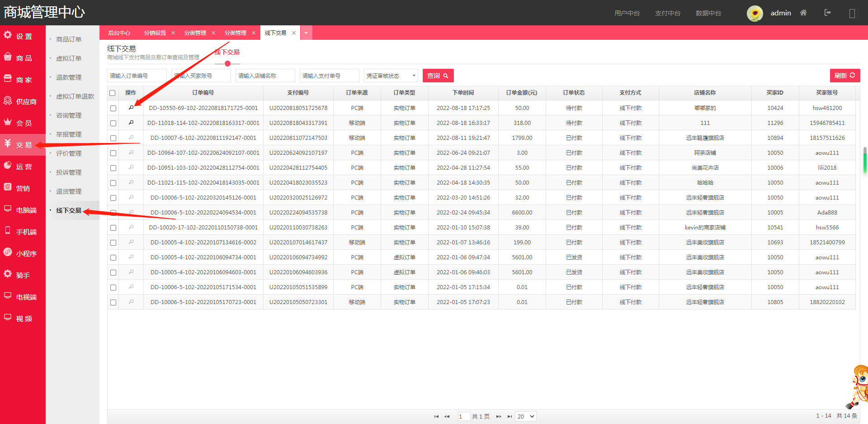Image resolution: width=868 pixels, height=424 pixels.
Task: Click the 供应商 sidebar icon
Action: click(8, 100)
